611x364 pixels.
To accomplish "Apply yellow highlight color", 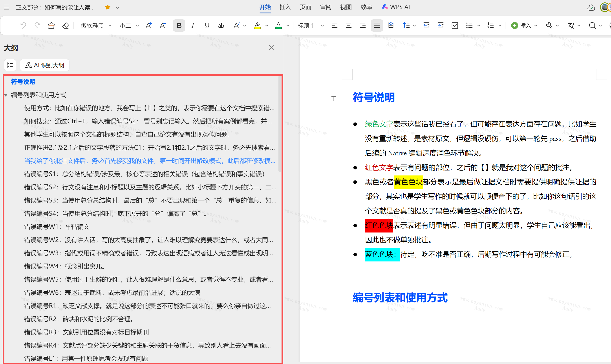I will tap(257, 25).
